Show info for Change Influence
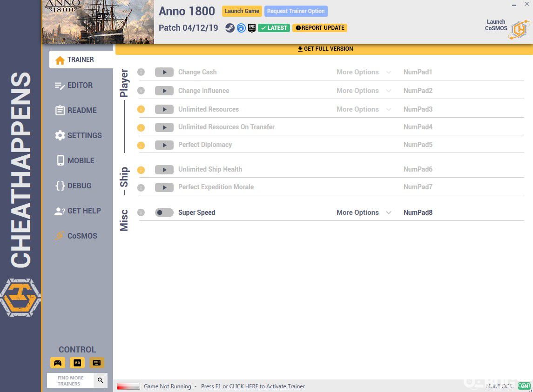Image resolution: width=533 pixels, height=392 pixels. (x=141, y=91)
